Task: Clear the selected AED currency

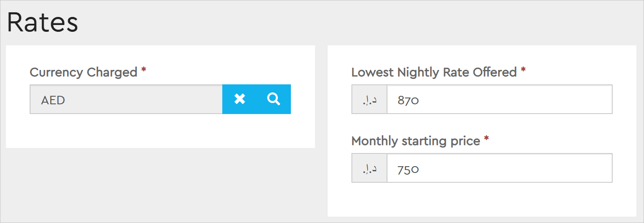Action: [x=240, y=99]
